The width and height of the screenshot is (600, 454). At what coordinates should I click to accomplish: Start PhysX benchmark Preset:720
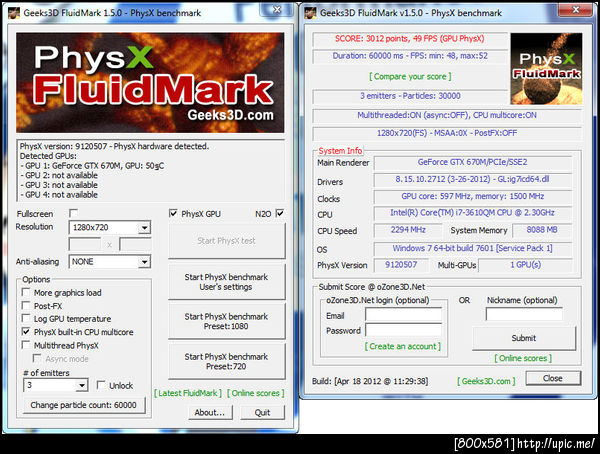click(x=227, y=361)
